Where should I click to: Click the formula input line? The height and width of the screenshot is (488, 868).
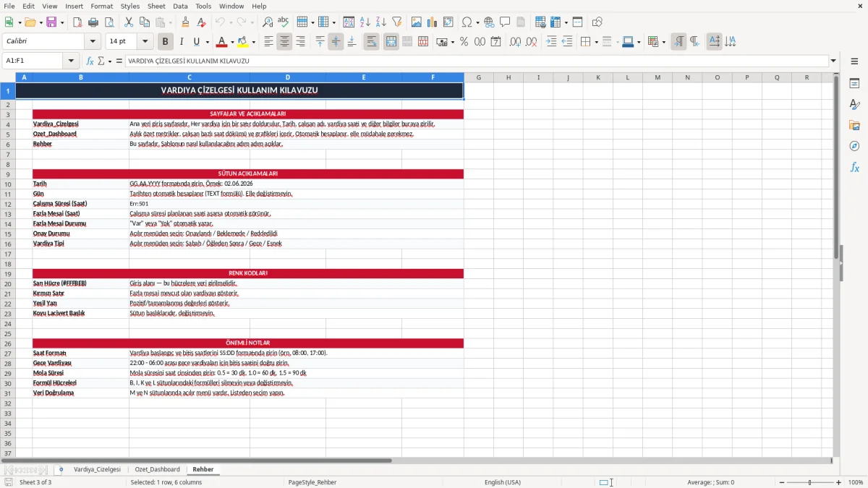pyautogui.click(x=476, y=61)
